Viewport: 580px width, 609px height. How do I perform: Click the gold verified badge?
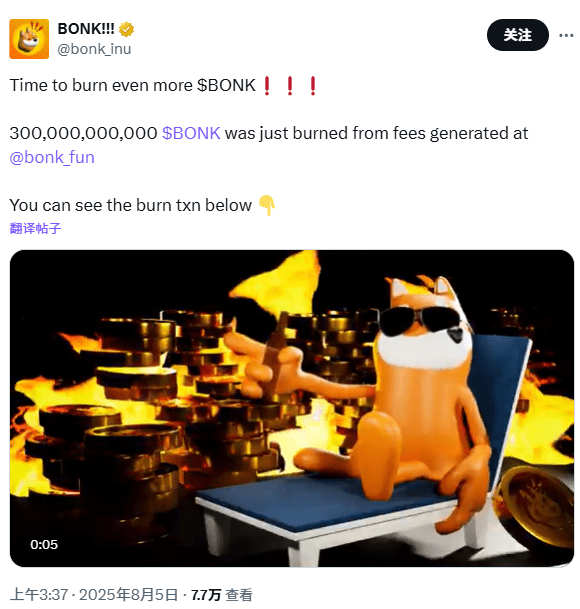click(x=126, y=30)
